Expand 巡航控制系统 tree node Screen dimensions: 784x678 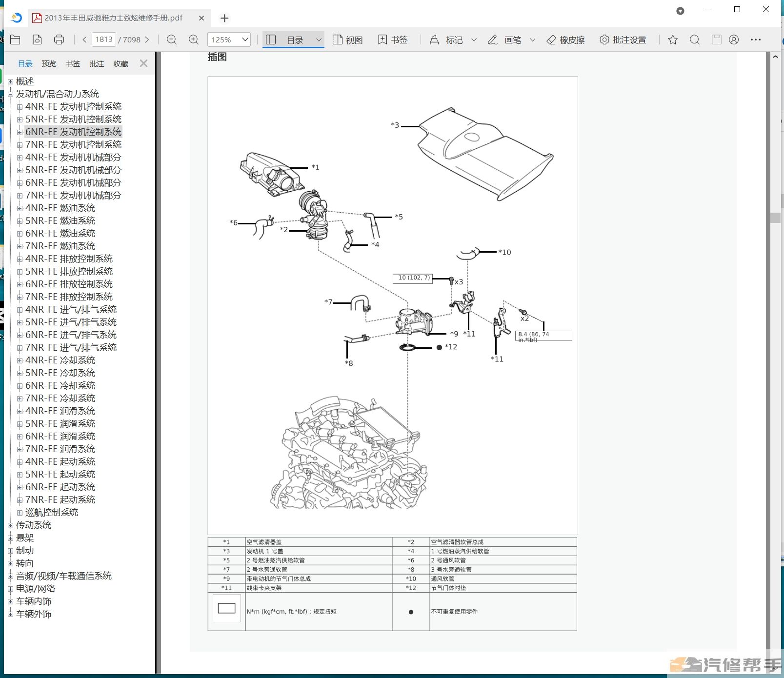[20, 513]
